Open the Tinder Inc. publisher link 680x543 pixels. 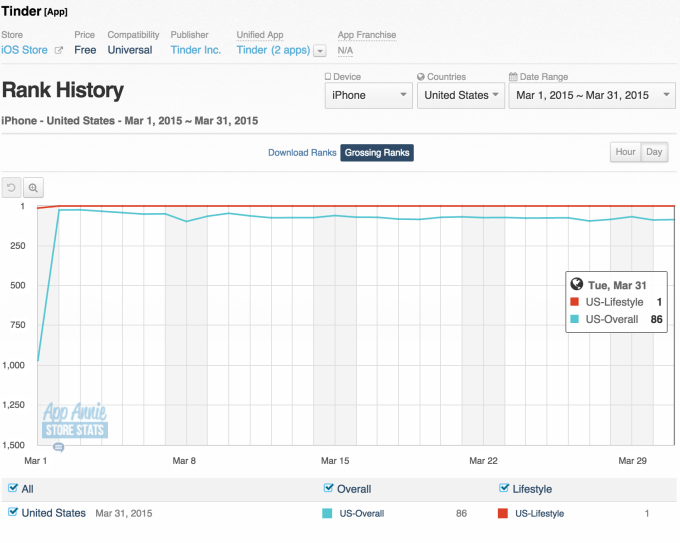coord(196,50)
